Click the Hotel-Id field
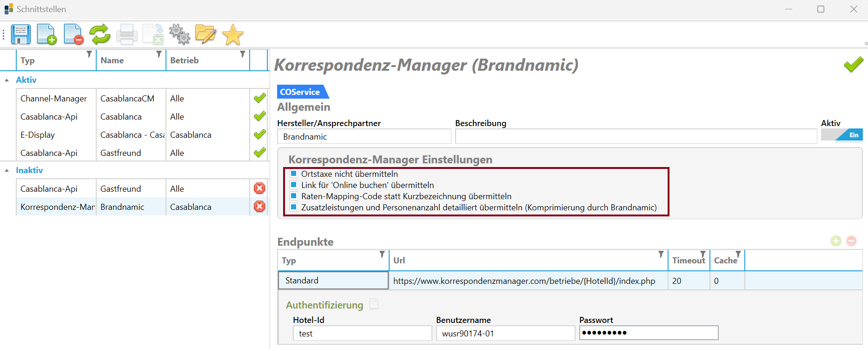Image resolution: width=868 pixels, height=349 pixels. tap(363, 333)
